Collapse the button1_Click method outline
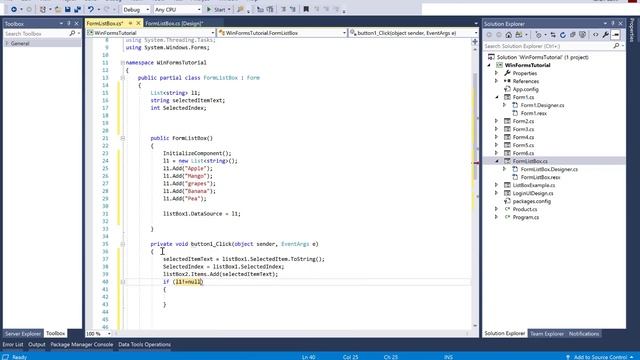Screen dimensions: 640x360 click(122, 244)
